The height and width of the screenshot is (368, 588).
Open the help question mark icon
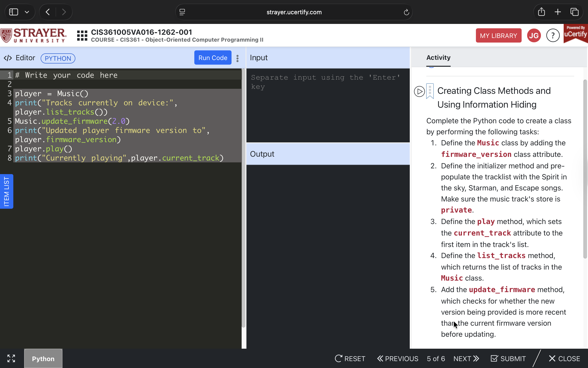(553, 35)
